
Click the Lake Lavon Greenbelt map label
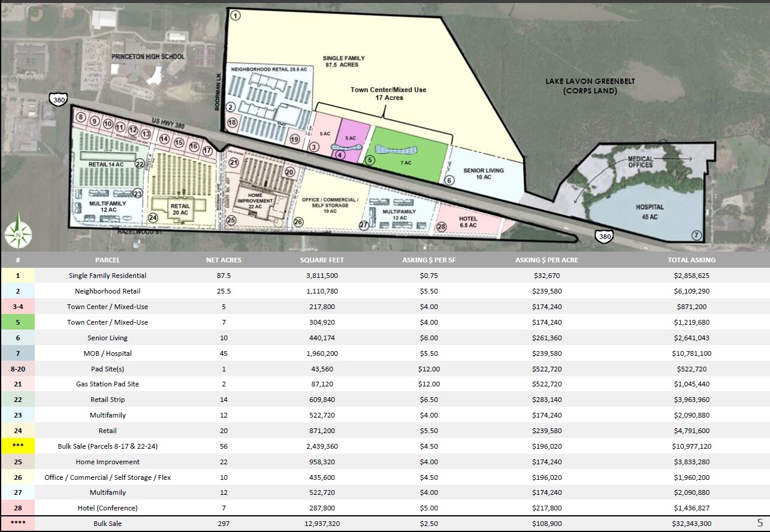coord(581,86)
